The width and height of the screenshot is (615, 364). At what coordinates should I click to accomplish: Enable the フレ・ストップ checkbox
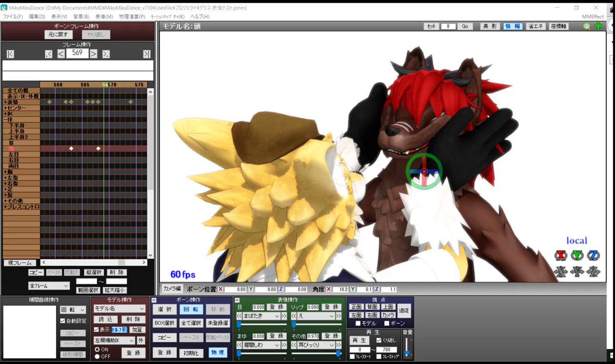tap(378, 357)
